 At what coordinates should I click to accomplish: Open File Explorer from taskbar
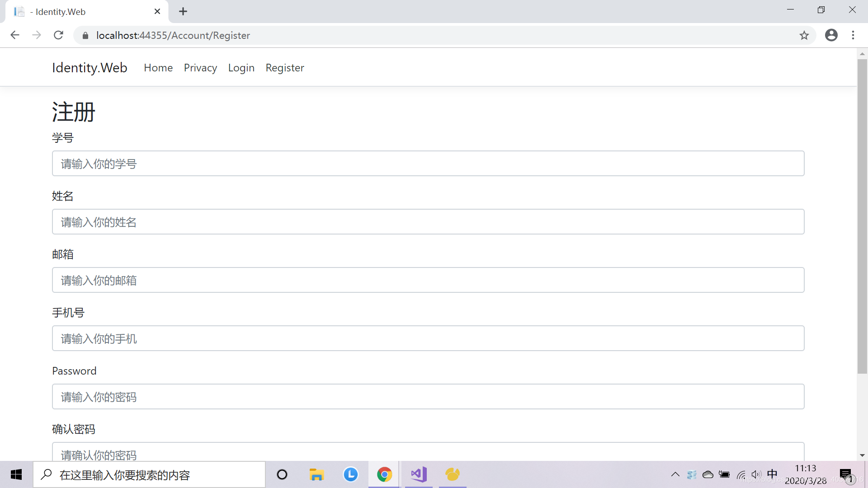point(316,474)
